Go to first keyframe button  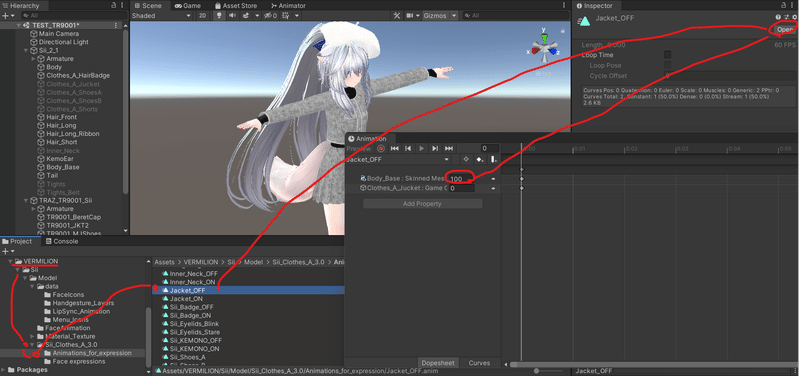[x=394, y=148]
